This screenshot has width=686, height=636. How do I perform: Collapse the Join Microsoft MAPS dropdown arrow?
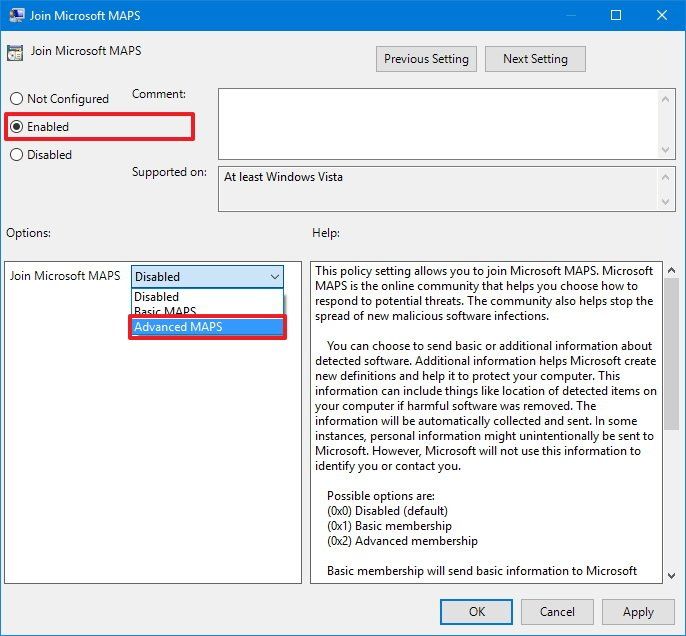(x=274, y=277)
